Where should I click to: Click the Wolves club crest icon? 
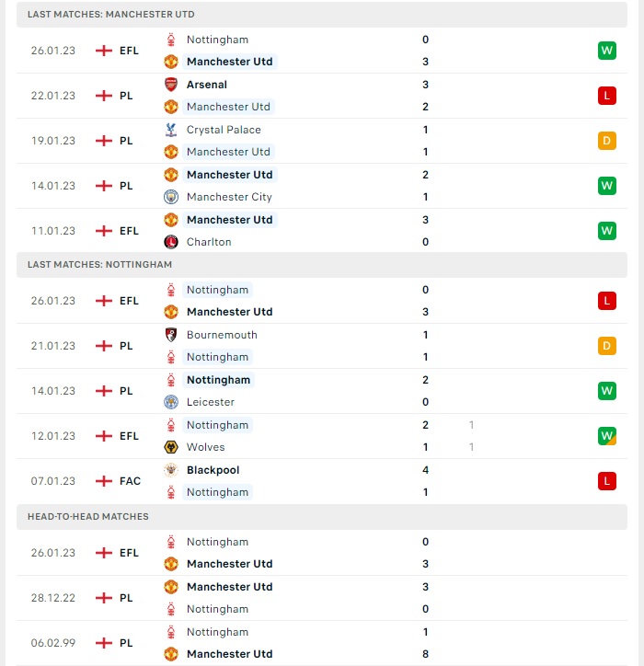click(171, 447)
